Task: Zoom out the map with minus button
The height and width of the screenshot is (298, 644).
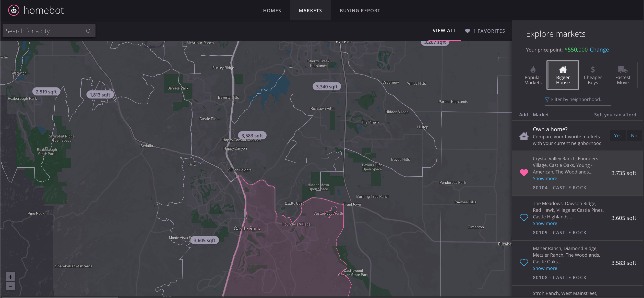Action: point(10,286)
